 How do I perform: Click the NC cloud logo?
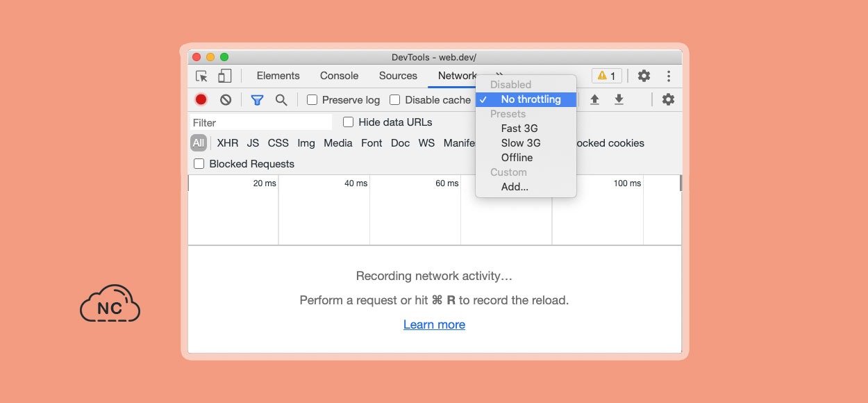coord(110,304)
